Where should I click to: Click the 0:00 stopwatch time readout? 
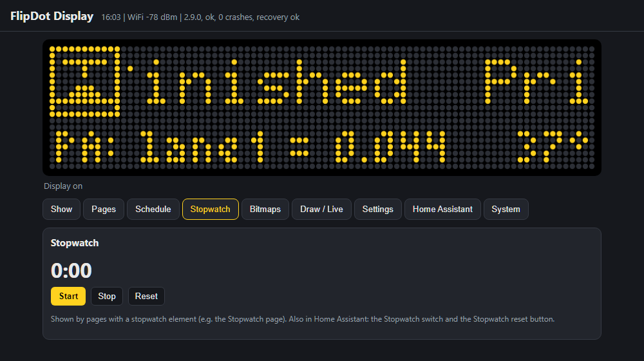pos(71,271)
